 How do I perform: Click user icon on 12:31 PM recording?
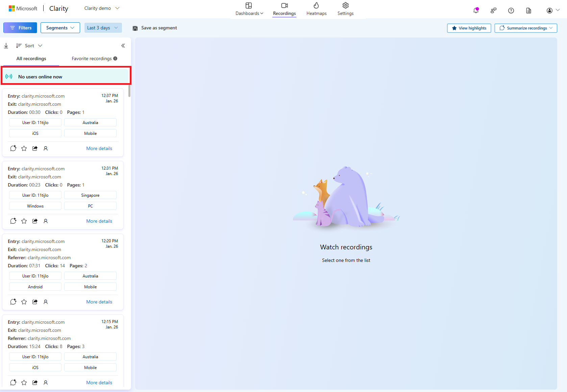(46, 221)
